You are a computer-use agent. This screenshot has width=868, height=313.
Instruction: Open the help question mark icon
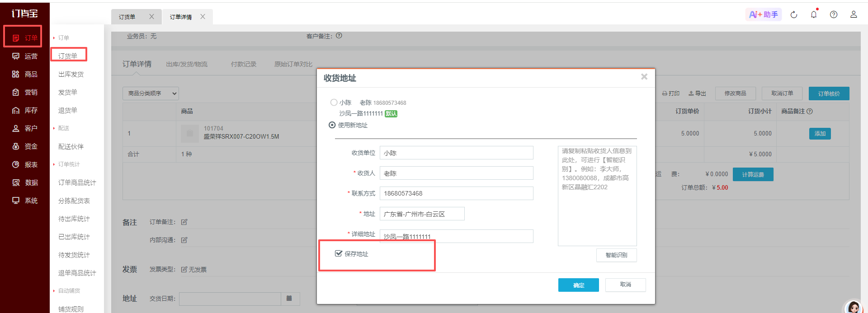point(834,14)
